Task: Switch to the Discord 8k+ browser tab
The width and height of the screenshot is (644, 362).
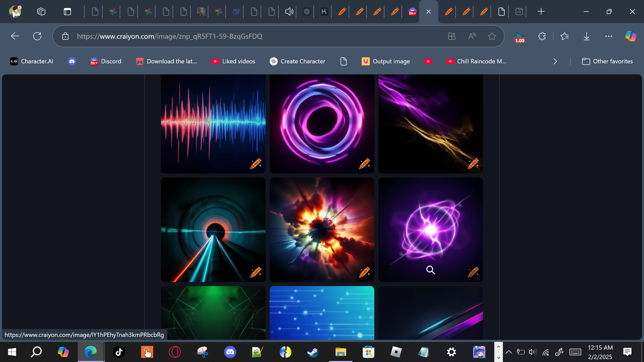Action: tap(412, 12)
